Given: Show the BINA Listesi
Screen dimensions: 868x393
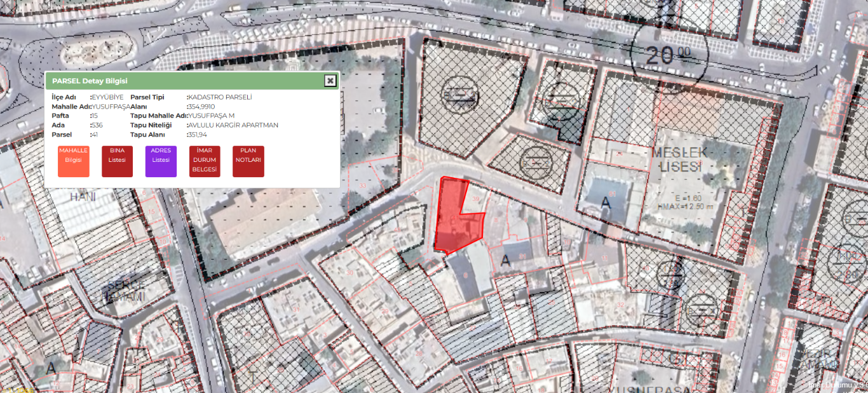Looking at the screenshot, I should (117, 161).
